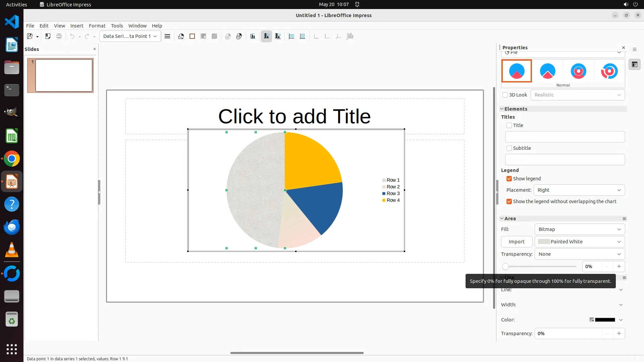
Task: Open the Chart Type toolbar icon
Action: click(181, 36)
